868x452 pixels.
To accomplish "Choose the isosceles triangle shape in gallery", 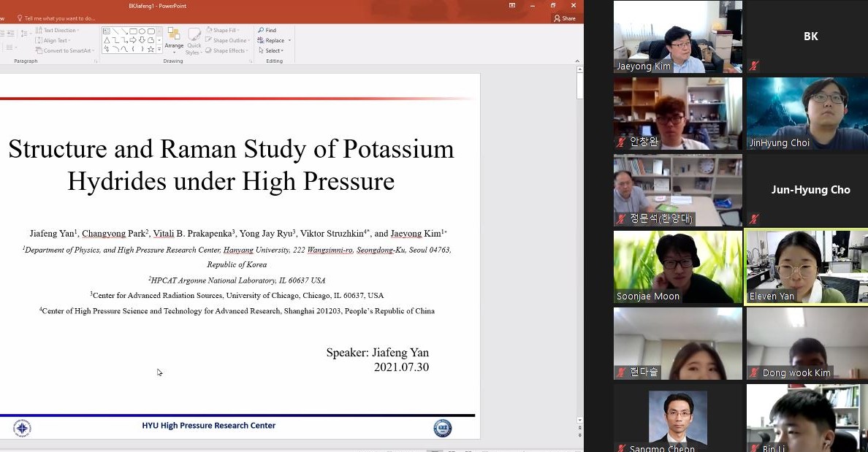I will point(107,41).
